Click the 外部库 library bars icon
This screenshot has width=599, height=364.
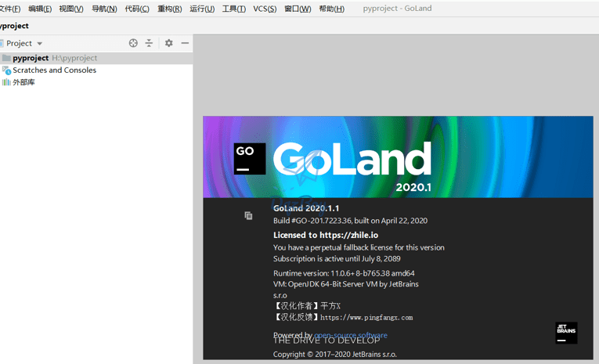[6, 82]
